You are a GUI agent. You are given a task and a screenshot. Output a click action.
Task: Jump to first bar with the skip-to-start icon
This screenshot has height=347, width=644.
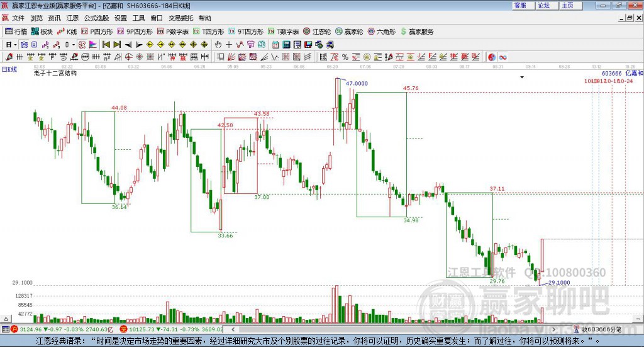point(106,45)
